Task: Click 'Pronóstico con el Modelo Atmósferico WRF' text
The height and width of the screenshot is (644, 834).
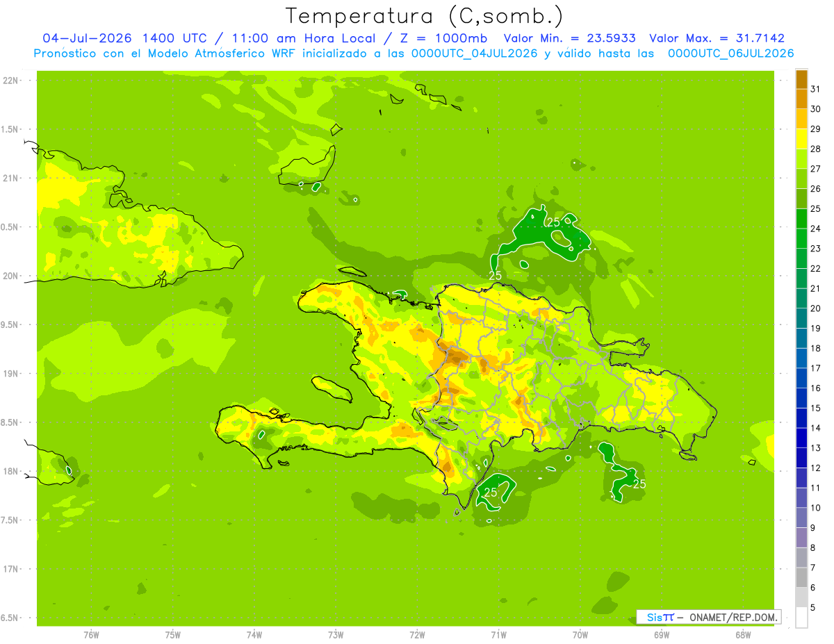Action: click(x=163, y=53)
